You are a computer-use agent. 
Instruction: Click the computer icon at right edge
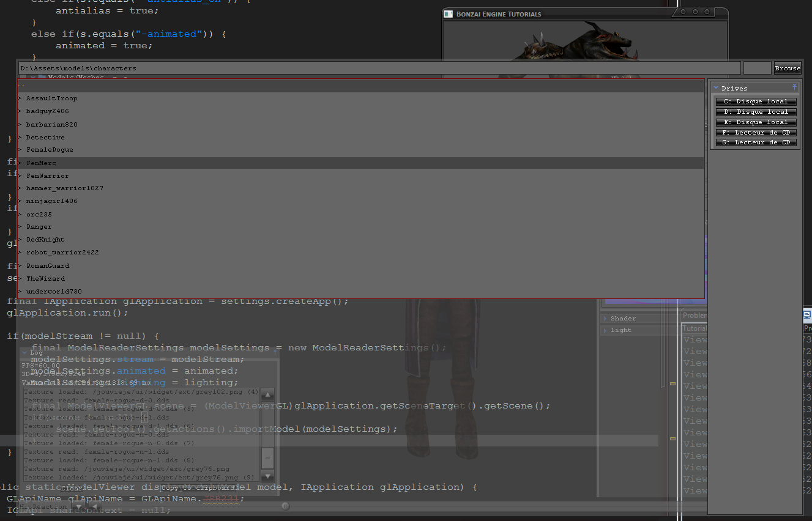[806, 315]
